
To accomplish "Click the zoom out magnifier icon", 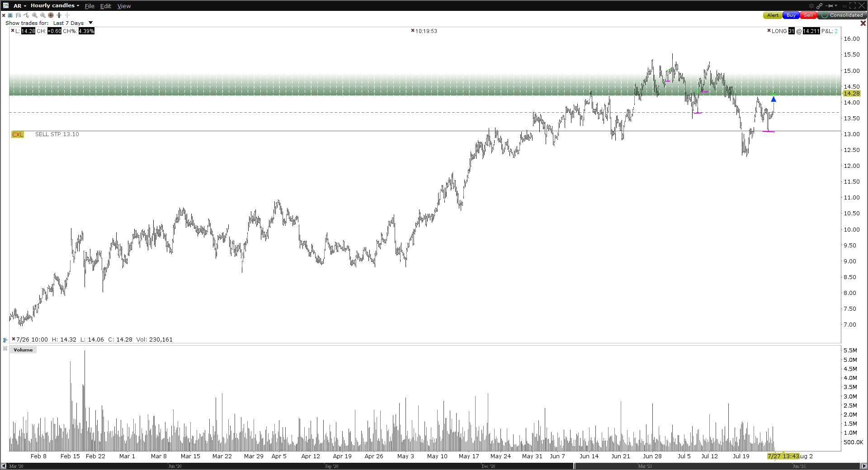I will [x=43, y=15].
